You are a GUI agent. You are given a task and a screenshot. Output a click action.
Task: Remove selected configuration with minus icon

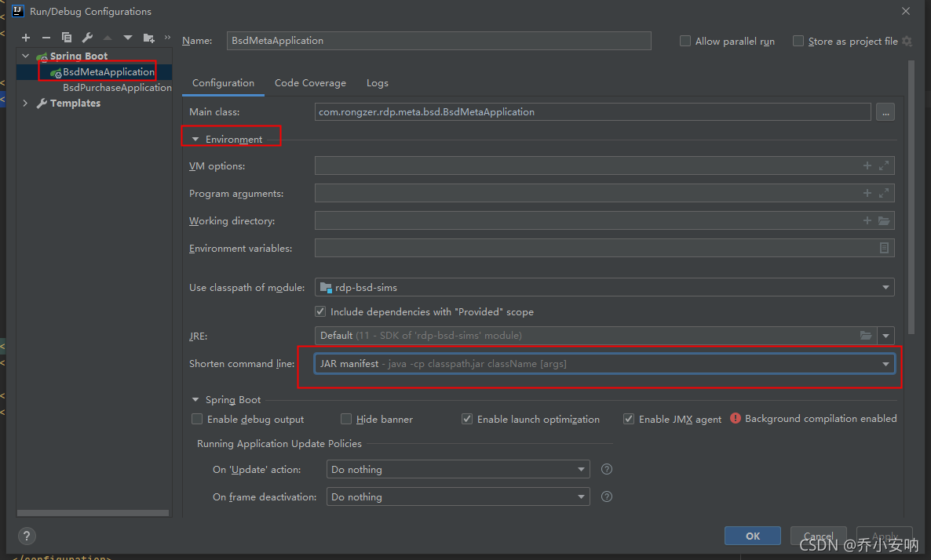[46, 38]
